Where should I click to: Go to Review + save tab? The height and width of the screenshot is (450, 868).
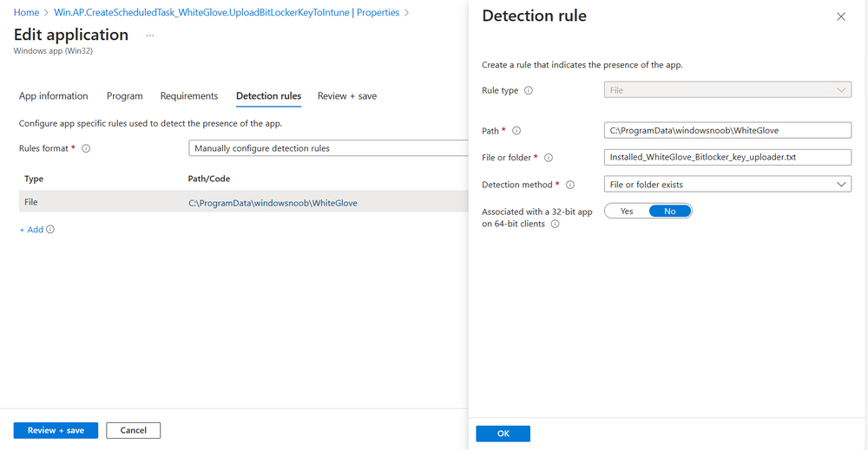pos(347,95)
